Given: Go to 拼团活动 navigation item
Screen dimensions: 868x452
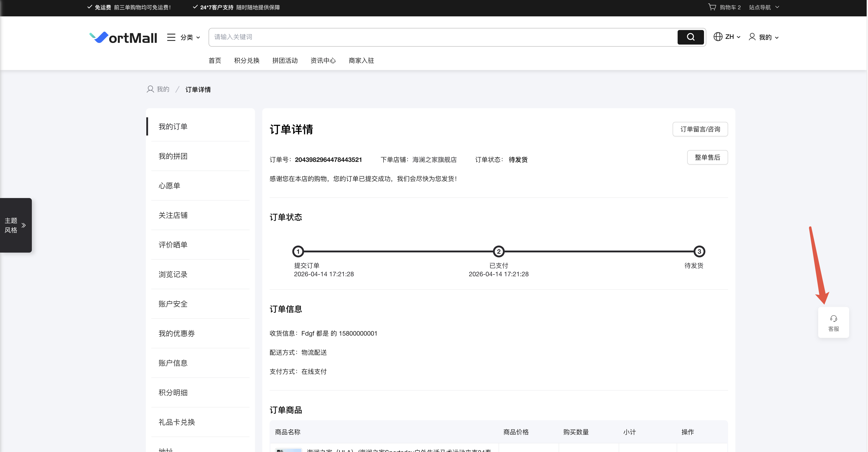Looking at the screenshot, I should coord(285,60).
